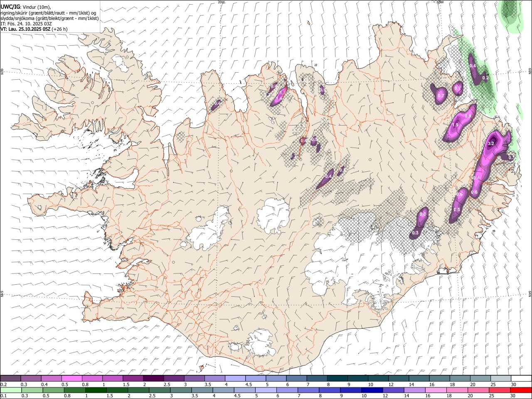
Task: Click the 'rigning/skúrir (grænt/blátt/rautt - mm/1klst) og' line
Action: (x=48, y=13)
